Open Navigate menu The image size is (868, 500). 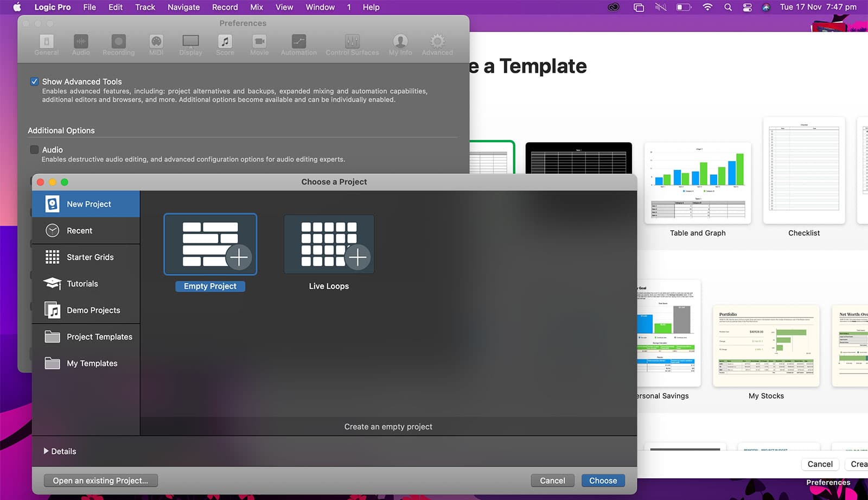[x=183, y=7]
